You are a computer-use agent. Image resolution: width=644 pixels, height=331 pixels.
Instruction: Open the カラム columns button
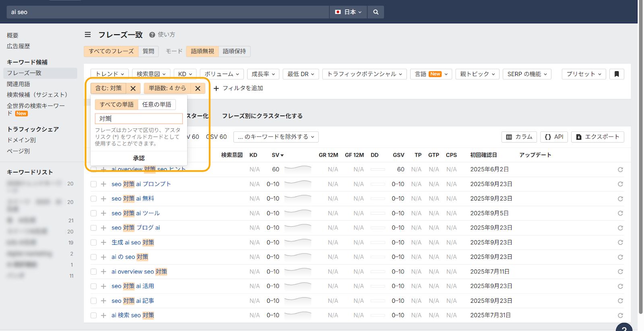coord(519,137)
